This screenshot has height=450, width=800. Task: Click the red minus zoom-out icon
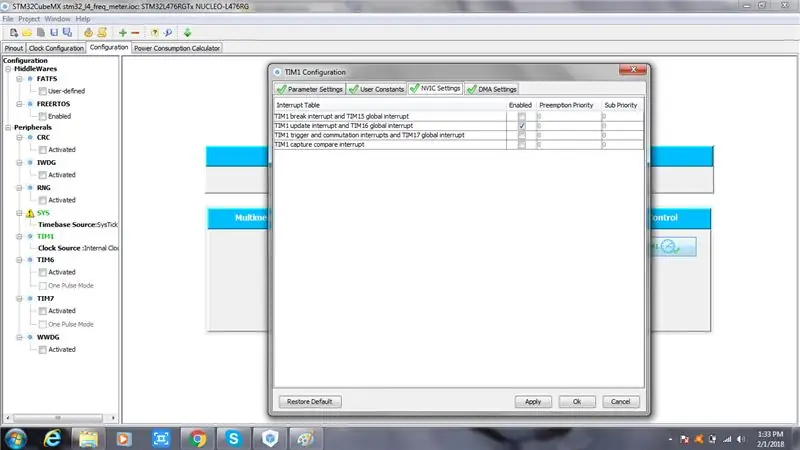135,33
